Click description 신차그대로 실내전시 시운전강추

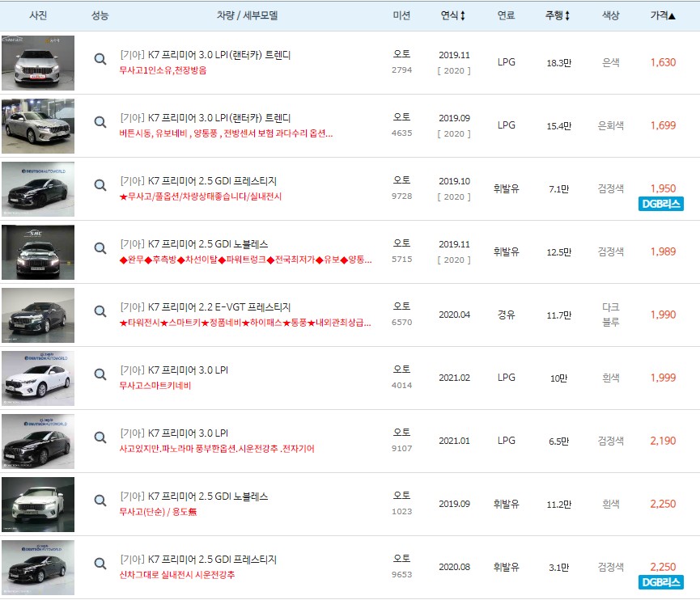point(176,575)
